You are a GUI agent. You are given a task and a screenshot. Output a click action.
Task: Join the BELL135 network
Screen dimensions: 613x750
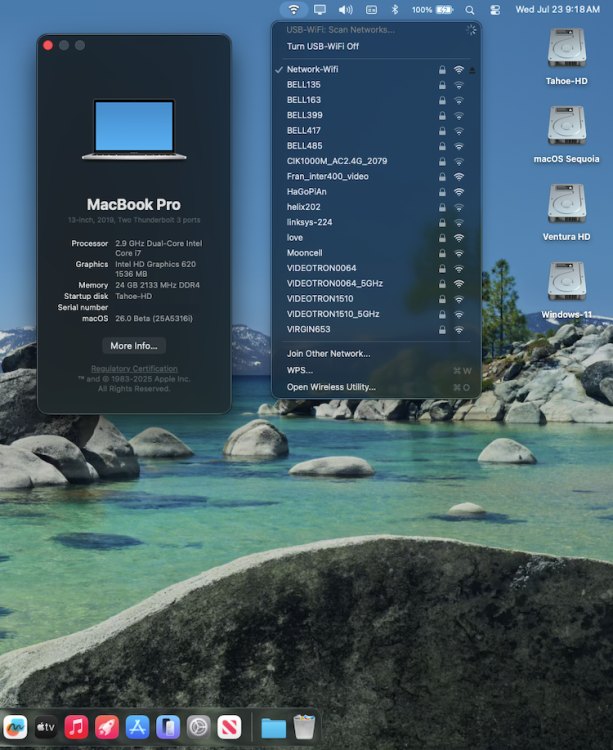pyautogui.click(x=376, y=85)
